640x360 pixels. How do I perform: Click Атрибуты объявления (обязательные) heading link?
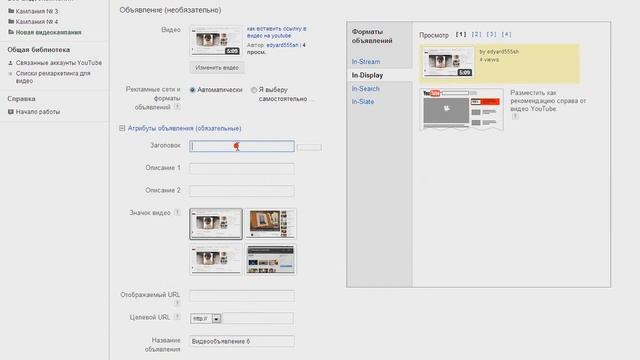point(184,128)
